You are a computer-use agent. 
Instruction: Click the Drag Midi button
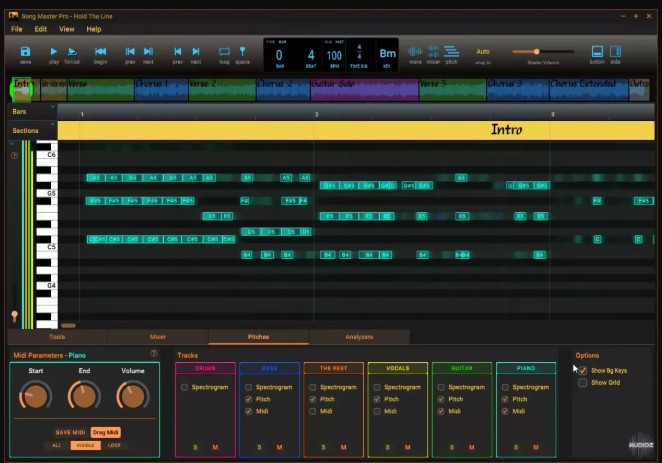pyautogui.click(x=105, y=432)
